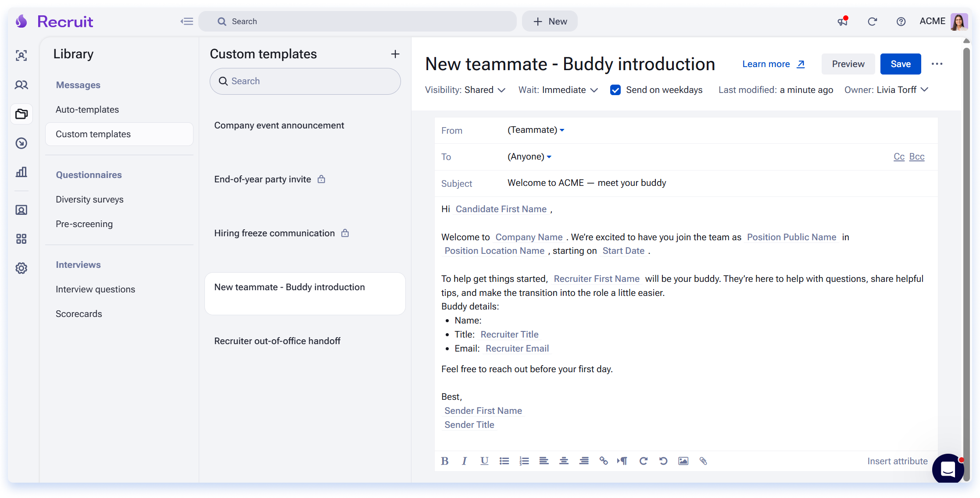980x498 pixels.
Task: Open the user avatar profile
Action: coord(959,21)
